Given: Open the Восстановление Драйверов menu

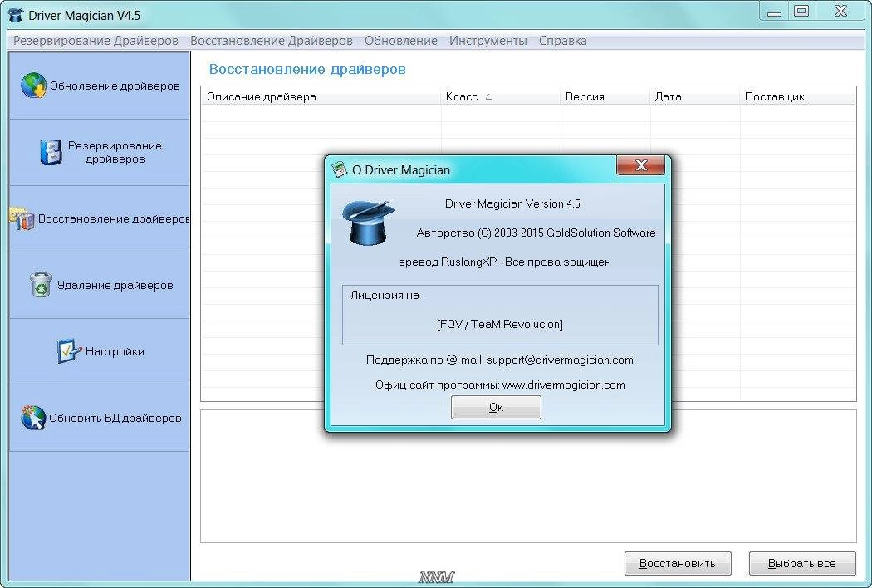Looking at the screenshot, I should pyautogui.click(x=272, y=41).
